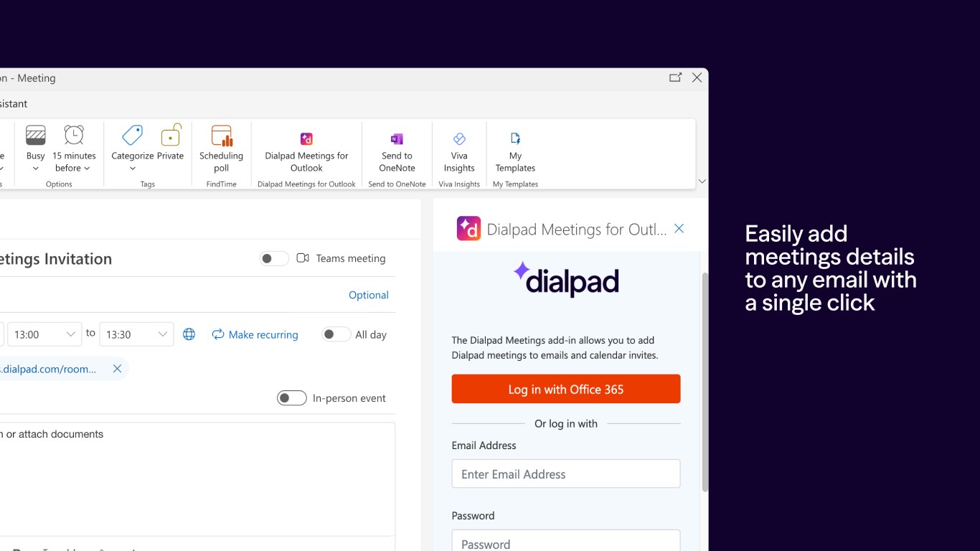980x551 pixels.
Task: Close the Dialpad Meetings side panel
Action: point(679,229)
